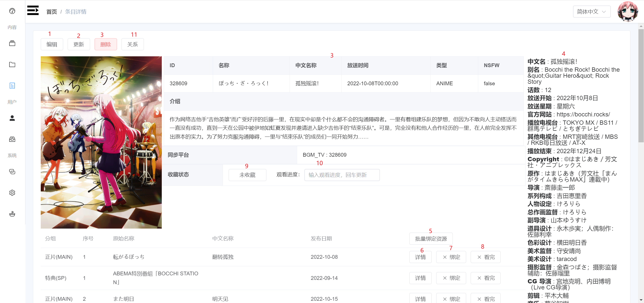
Task: Open the 简体中文 language dropdown
Action: 592,12
